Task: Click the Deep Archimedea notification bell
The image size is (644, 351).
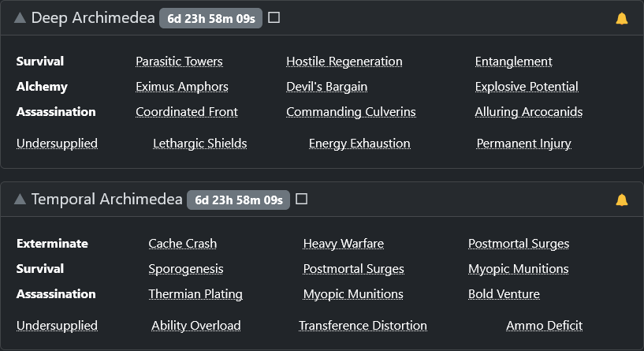Action: click(x=622, y=18)
